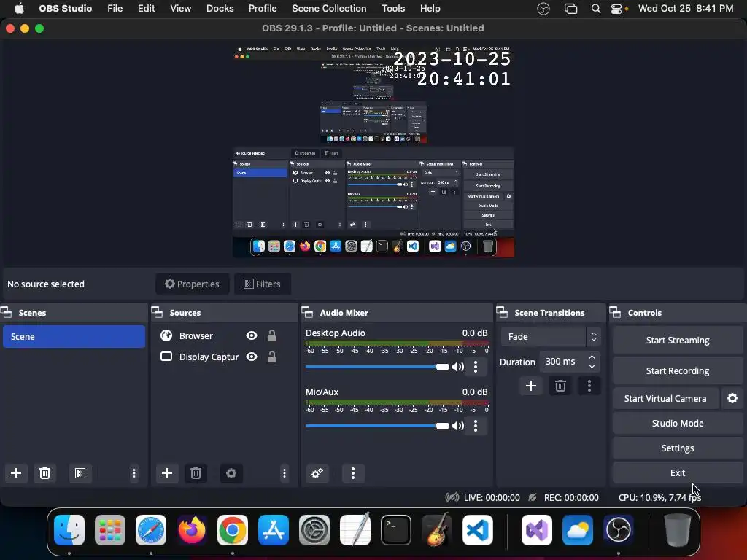Open Visual Studio Code from the dock
This screenshot has height=560, width=747.
[x=478, y=530]
